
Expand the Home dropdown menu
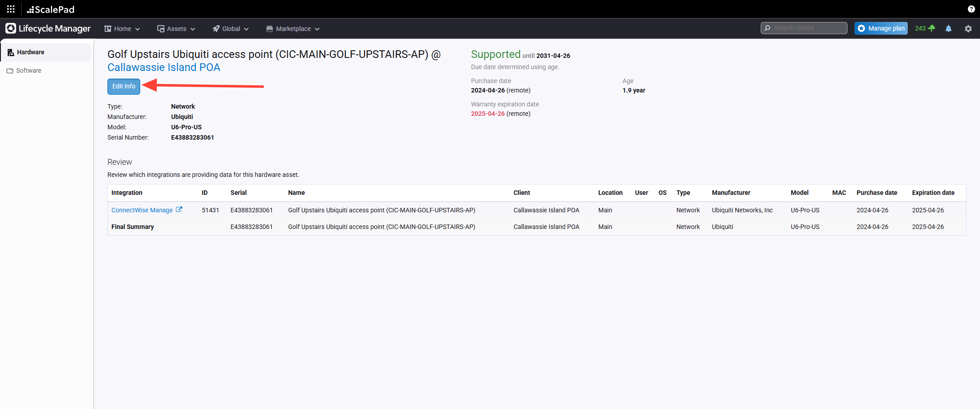pyautogui.click(x=122, y=29)
